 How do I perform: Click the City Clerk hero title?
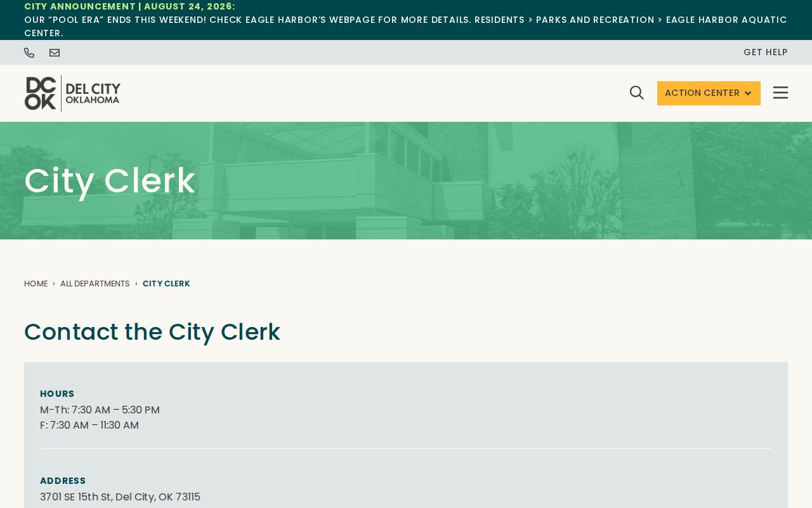coord(110,180)
